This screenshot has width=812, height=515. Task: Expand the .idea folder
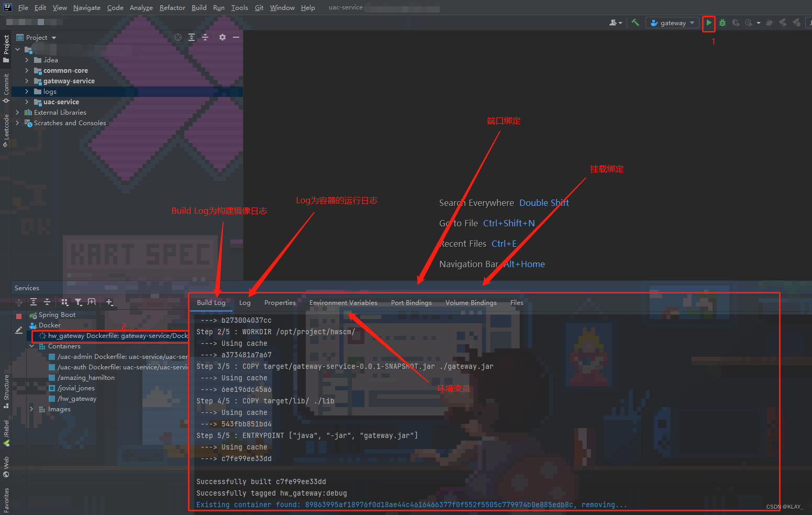click(x=27, y=60)
